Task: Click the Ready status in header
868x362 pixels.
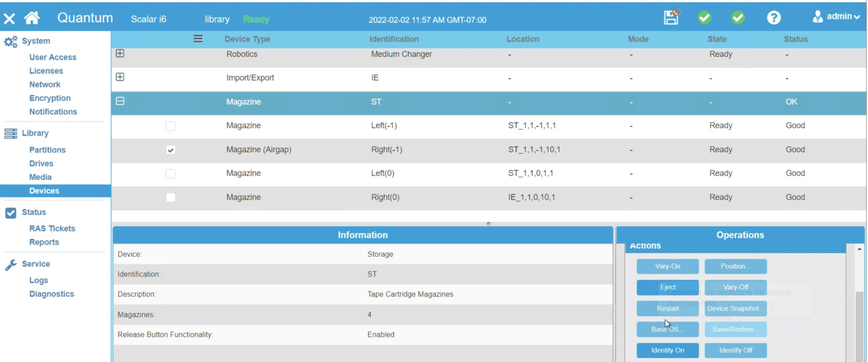Action: pyautogui.click(x=256, y=19)
